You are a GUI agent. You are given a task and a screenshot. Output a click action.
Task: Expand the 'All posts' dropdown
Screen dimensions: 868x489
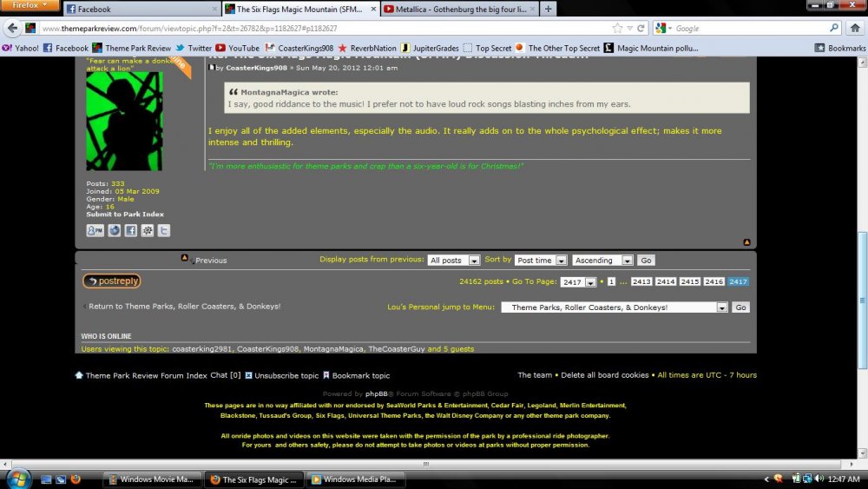click(x=454, y=261)
